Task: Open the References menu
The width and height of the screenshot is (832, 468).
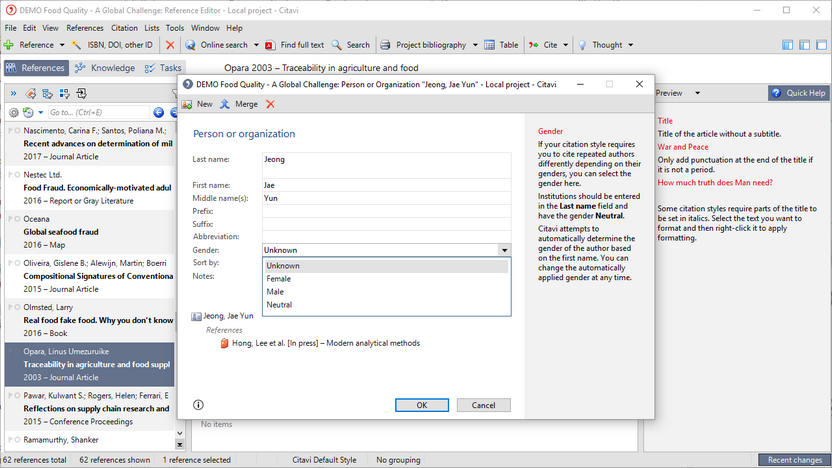Action: pos(85,28)
